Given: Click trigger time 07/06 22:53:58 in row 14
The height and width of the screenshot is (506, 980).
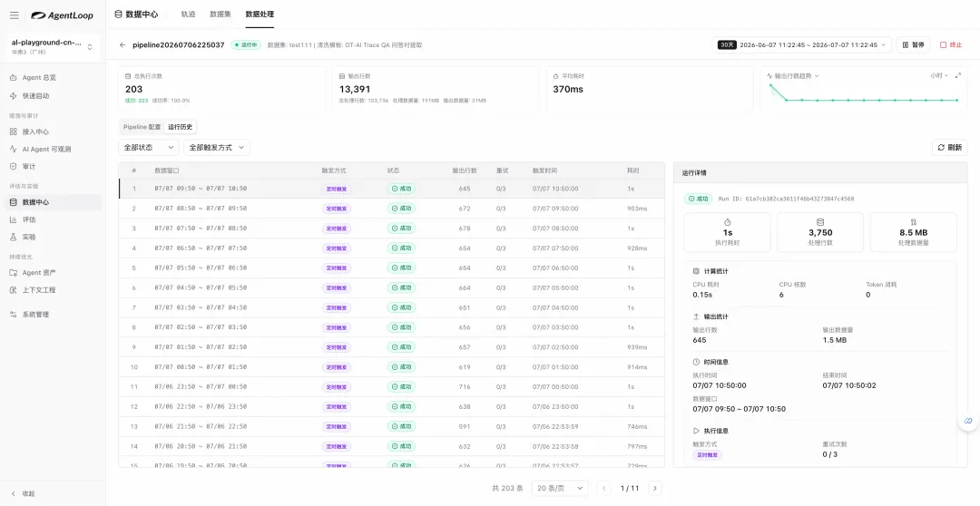Looking at the screenshot, I should (x=555, y=447).
